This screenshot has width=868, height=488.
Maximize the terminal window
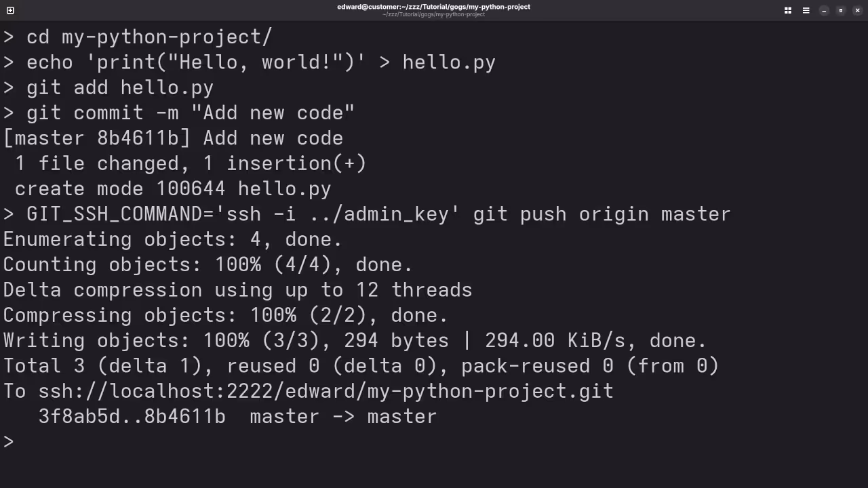coord(840,11)
